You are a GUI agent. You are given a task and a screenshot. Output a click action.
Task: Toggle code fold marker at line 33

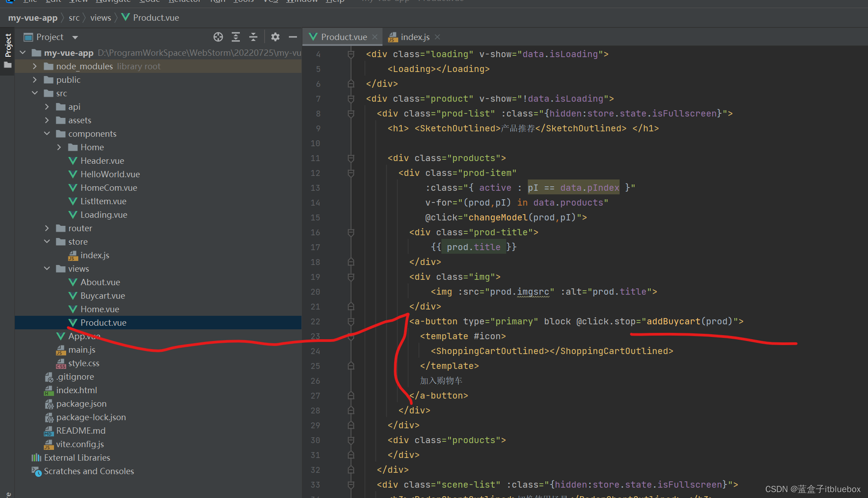(x=351, y=485)
